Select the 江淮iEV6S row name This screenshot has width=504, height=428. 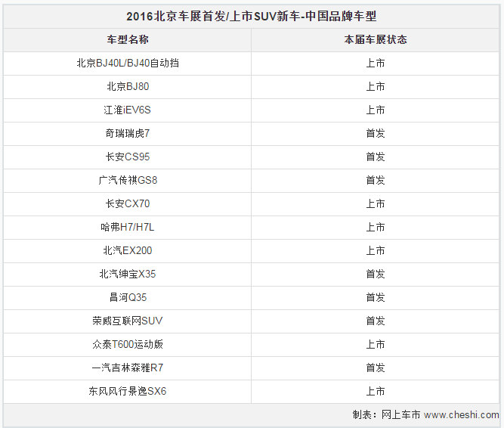click(127, 110)
